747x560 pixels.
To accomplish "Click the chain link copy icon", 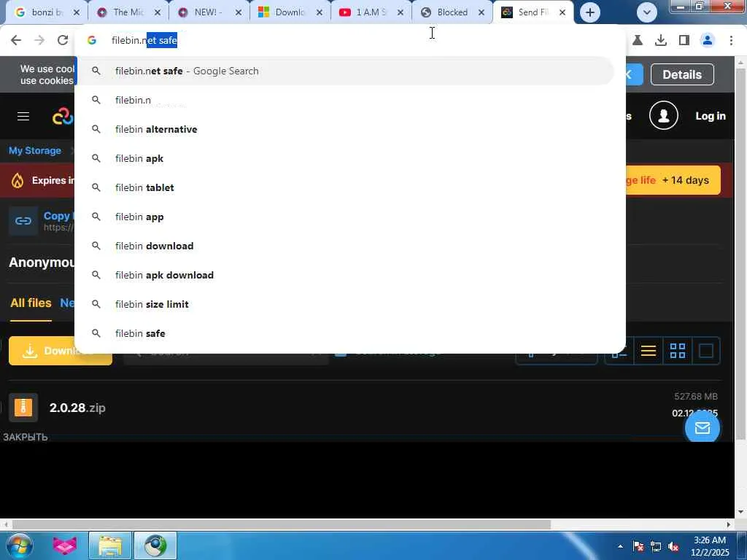I will tap(23, 221).
